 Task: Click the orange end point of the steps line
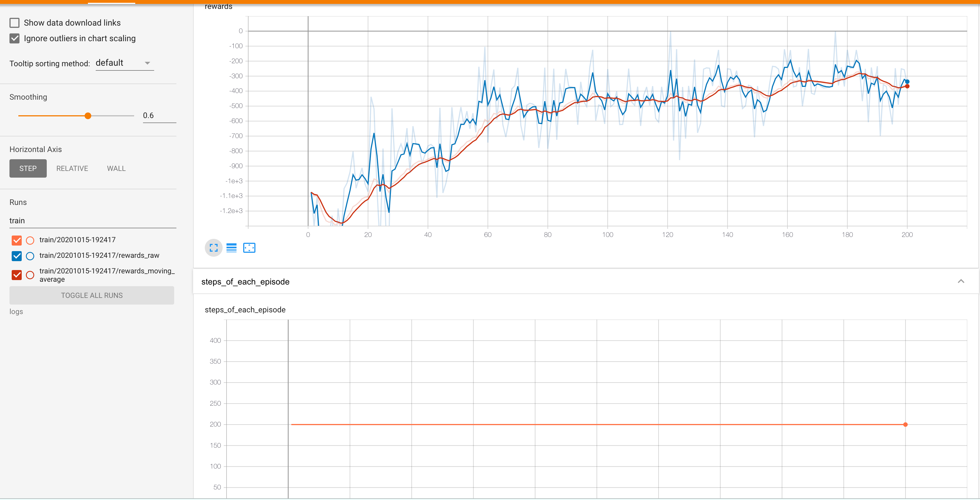coord(905,425)
